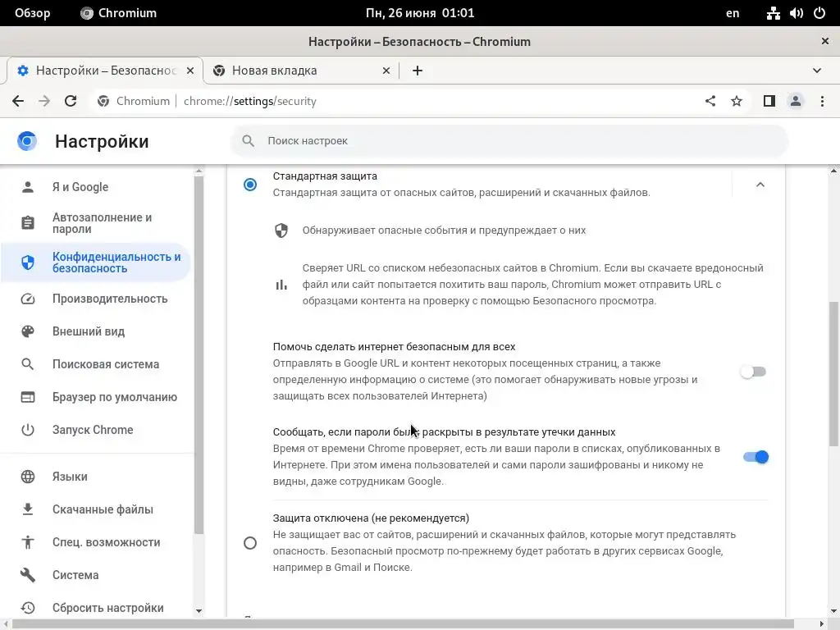The width and height of the screenshot is (840, 630).
Task: Click the palette icon for Внешний вид
Action: click(x=28, y=331)
